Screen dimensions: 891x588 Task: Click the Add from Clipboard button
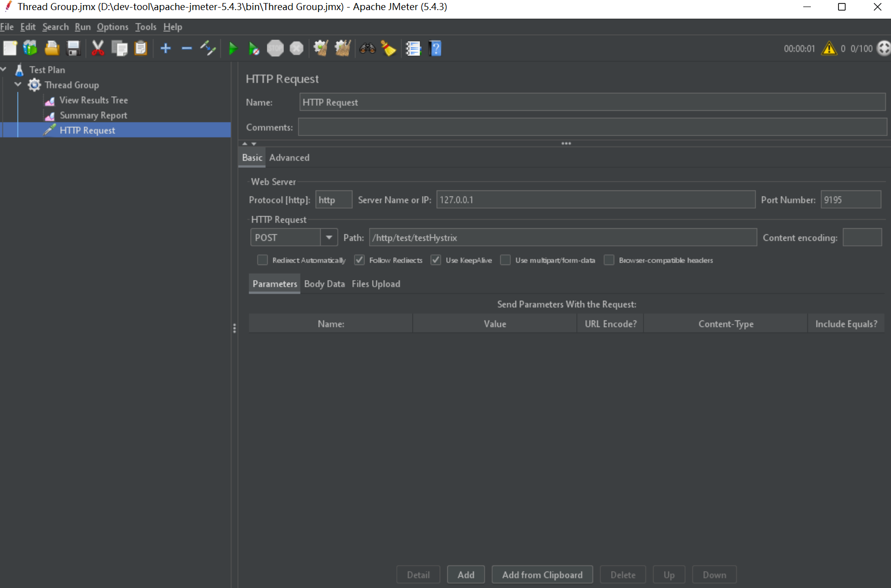[542, 574]
